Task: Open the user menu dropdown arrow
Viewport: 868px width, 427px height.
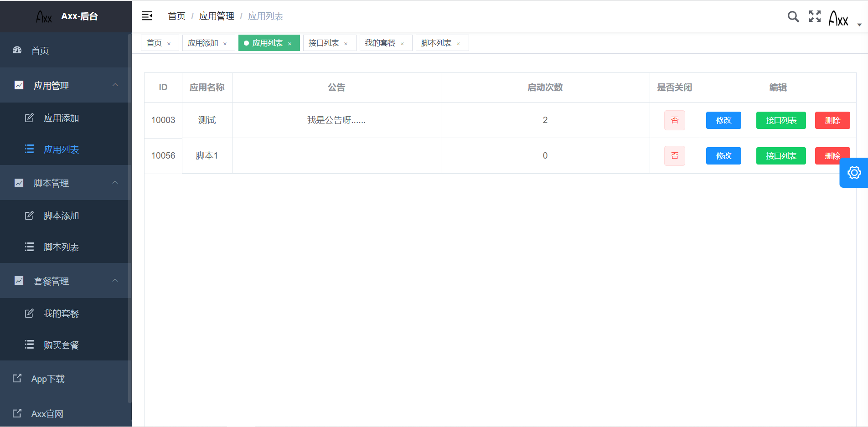Action: coord(859,25)
